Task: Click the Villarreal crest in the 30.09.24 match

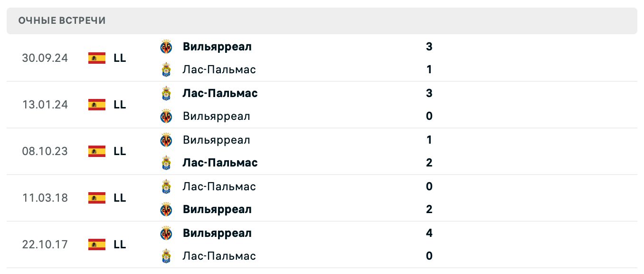Action: 167,46
